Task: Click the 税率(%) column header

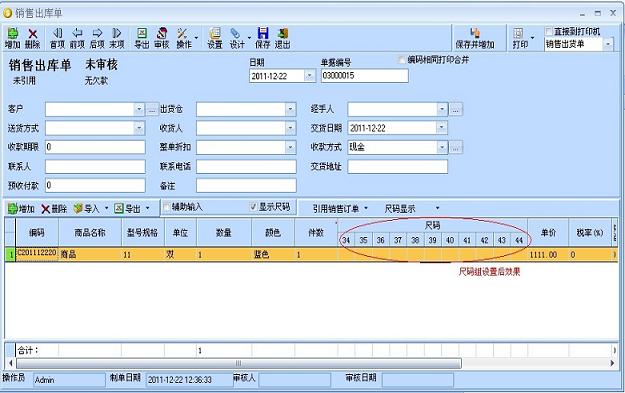Action: pos(590,232)
